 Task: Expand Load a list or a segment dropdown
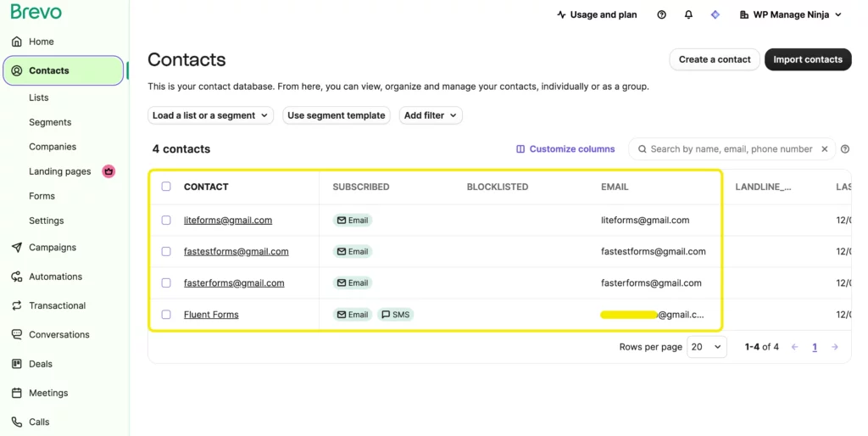tap(210, 115)
